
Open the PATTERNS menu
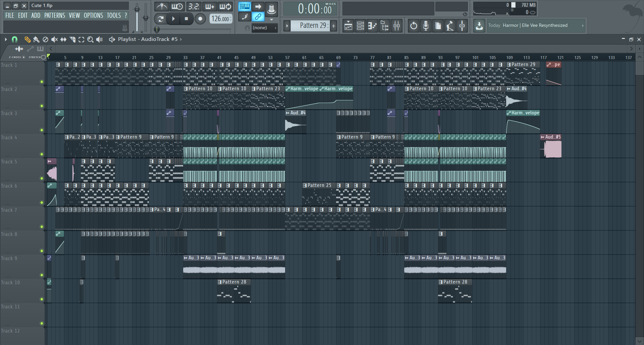click(55, 15)
